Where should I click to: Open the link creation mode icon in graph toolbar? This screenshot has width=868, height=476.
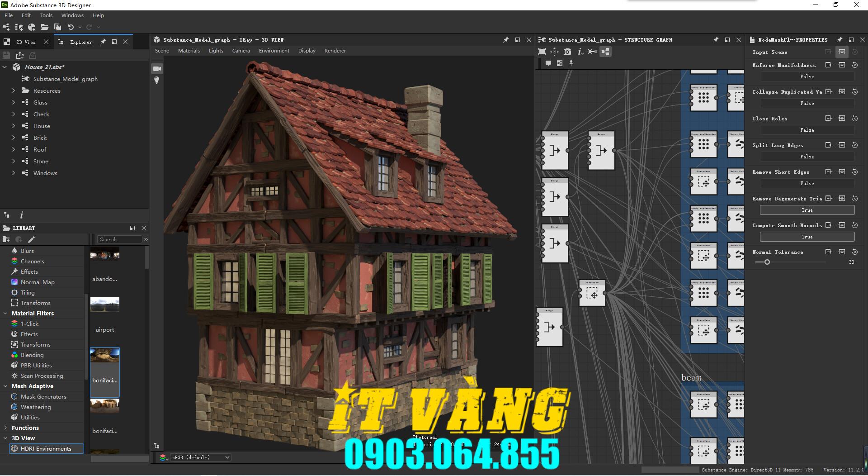[592, 52]
